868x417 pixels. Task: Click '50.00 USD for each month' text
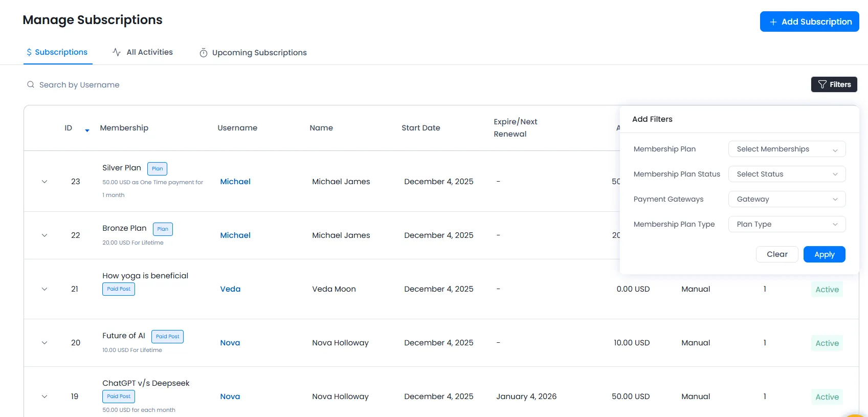tap(139, 410)
